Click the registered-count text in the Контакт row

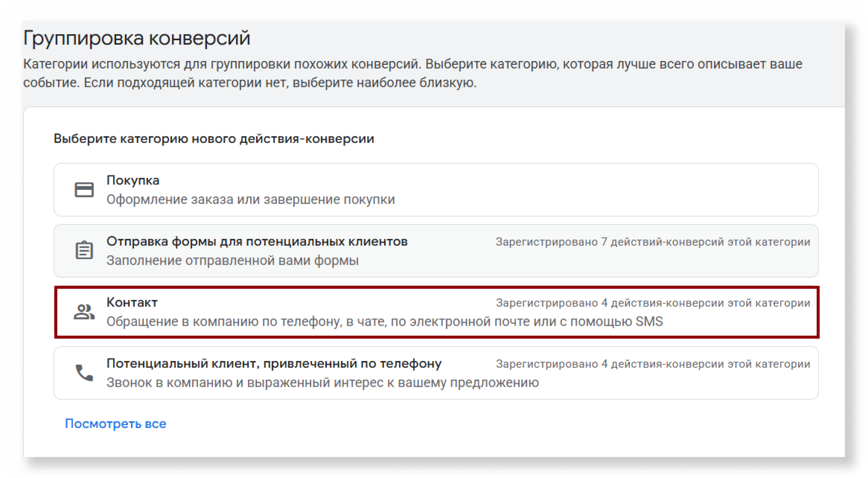pyautogui.click(x=653, y=303)
